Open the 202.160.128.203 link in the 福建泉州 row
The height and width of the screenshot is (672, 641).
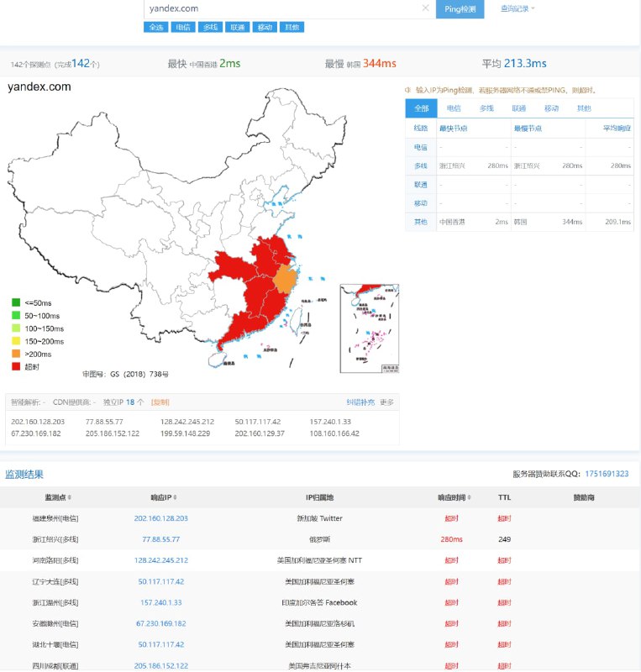coord(160,518)
